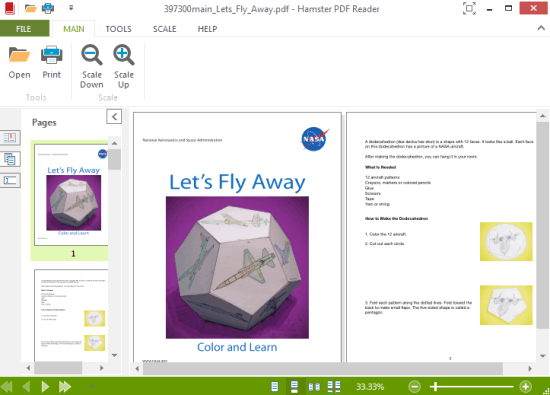Switch to single page view mode

(275, 387)
